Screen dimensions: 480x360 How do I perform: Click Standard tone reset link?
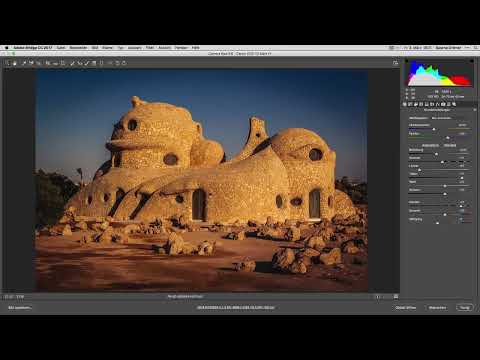coord(450,145)
